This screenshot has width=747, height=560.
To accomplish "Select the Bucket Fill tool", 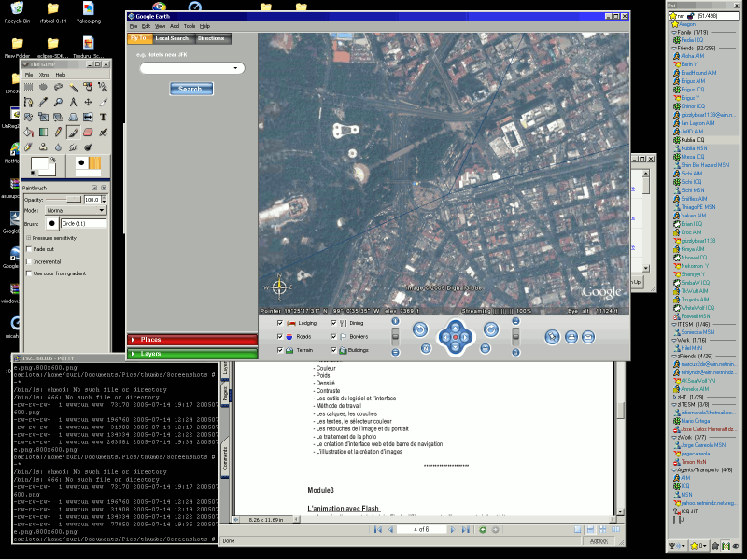I will 27,133.
